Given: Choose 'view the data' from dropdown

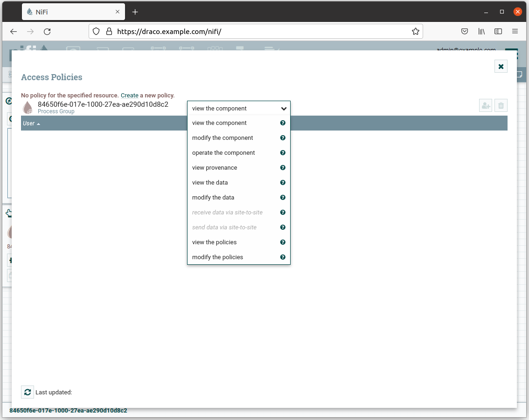Looking at the screenshot, I should 238,182.
